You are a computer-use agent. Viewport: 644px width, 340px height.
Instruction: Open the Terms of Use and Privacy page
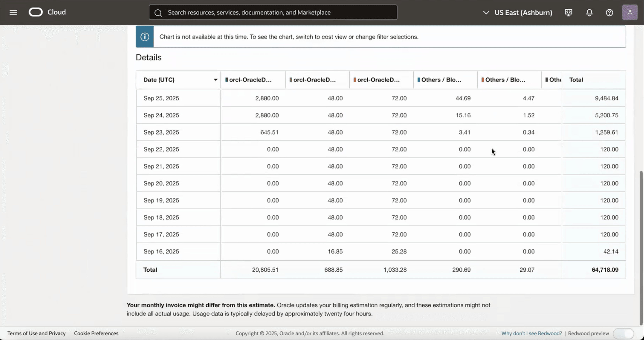pyautogui.click(x=36, y=333)
